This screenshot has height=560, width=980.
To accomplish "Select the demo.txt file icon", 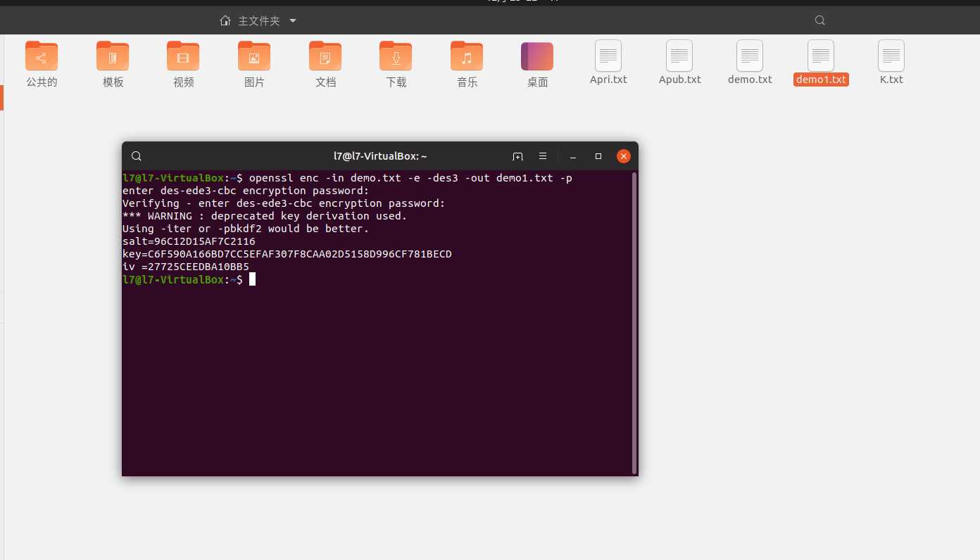I will pos(750,56).
